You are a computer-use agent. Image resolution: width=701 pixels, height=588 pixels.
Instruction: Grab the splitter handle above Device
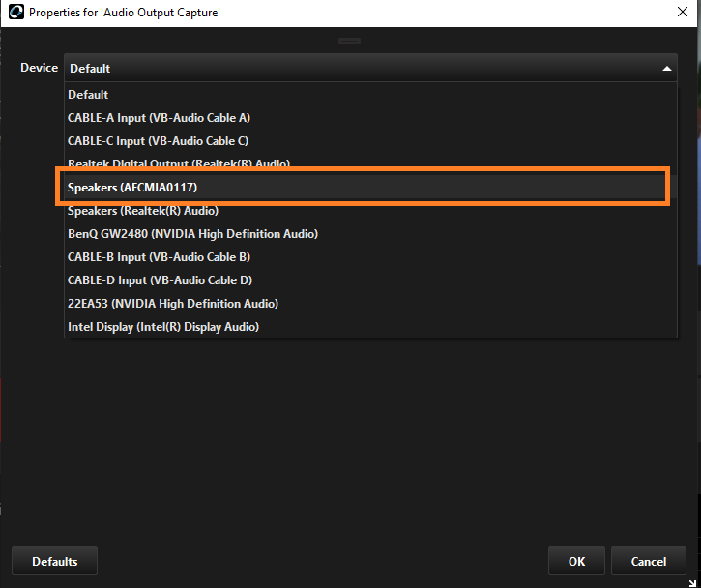(x=349, y=42)
